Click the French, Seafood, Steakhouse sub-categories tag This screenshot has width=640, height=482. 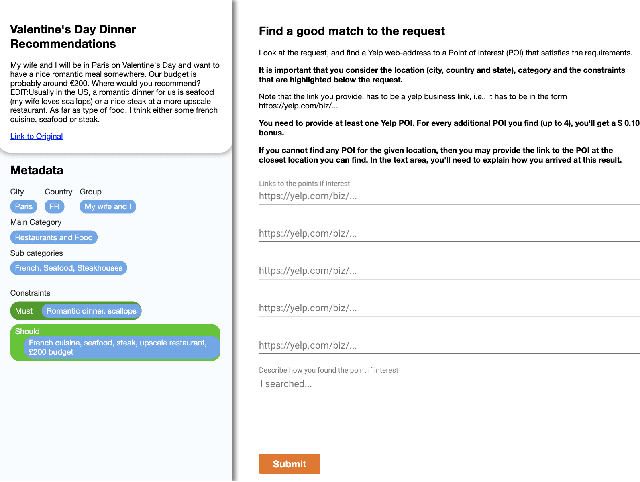coord(69,268)
